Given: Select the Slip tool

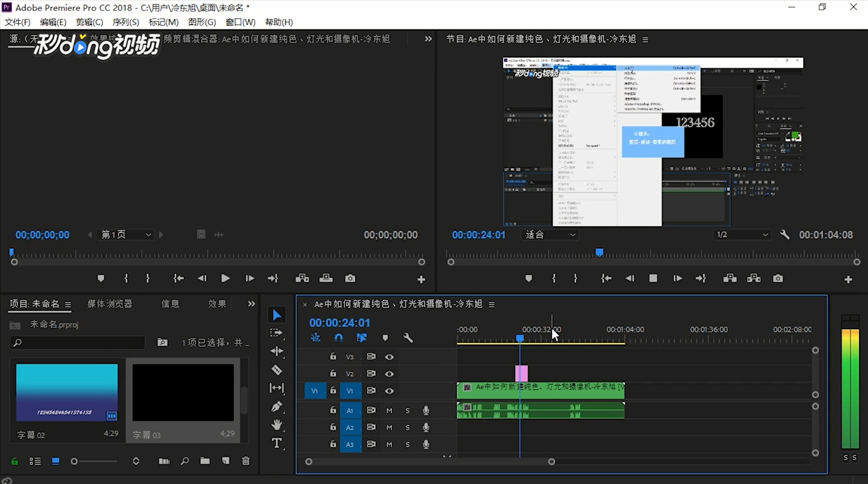Looking at the screenshot, I should [277, 388].
